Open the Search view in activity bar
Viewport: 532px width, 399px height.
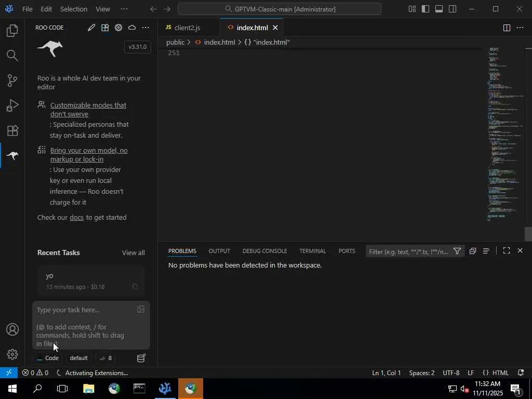(12, 55)
